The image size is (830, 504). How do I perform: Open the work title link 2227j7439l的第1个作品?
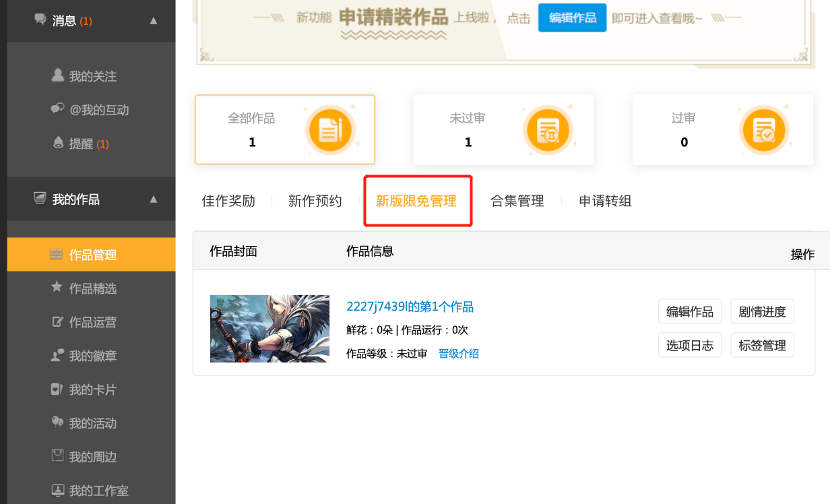[x=410, y=307]
